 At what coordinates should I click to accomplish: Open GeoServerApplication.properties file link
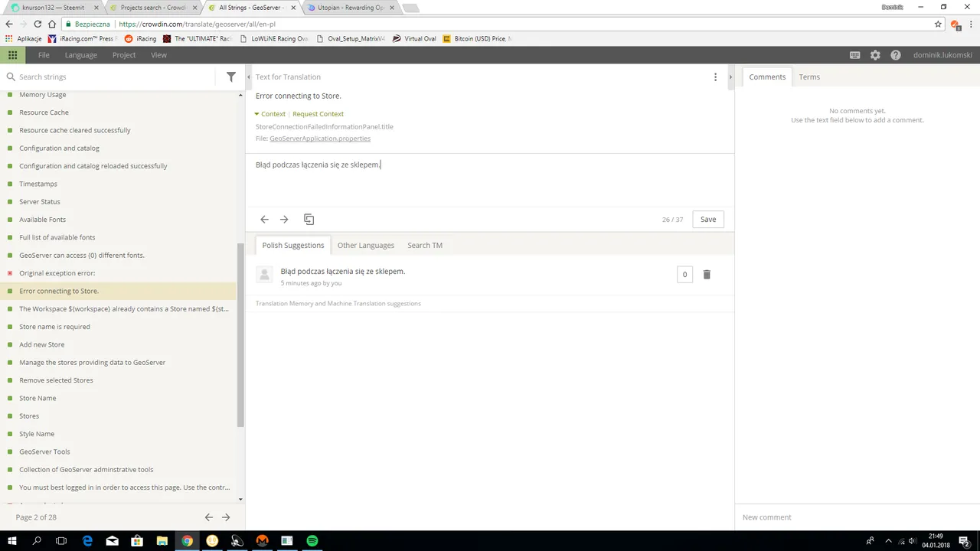point(320,139)
